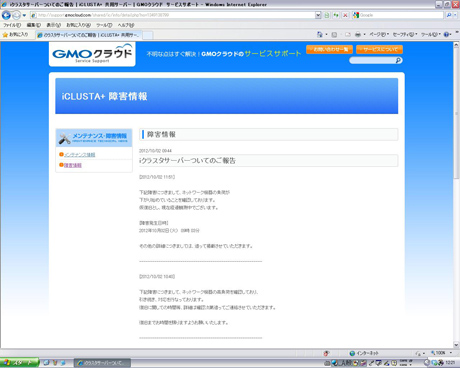Open the 障害情報 sidebar link

(x=73, y=165)
